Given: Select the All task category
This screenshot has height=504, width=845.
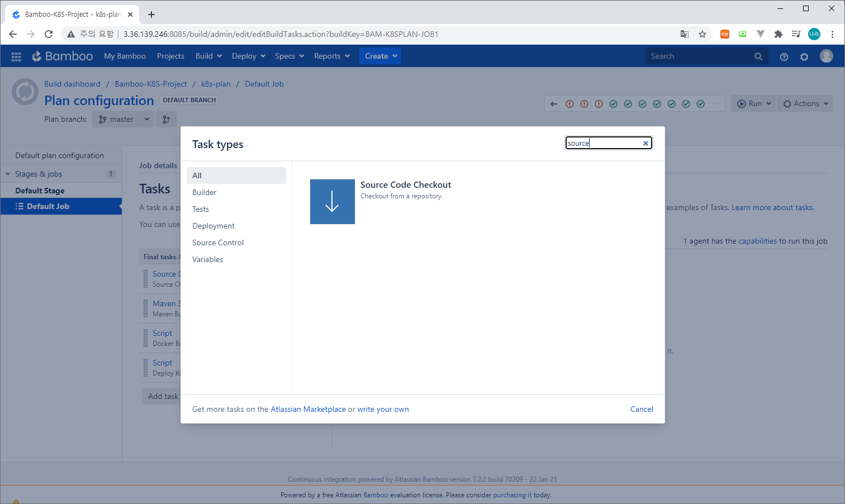Looking at the screenshot, I should tap(236, 175).
